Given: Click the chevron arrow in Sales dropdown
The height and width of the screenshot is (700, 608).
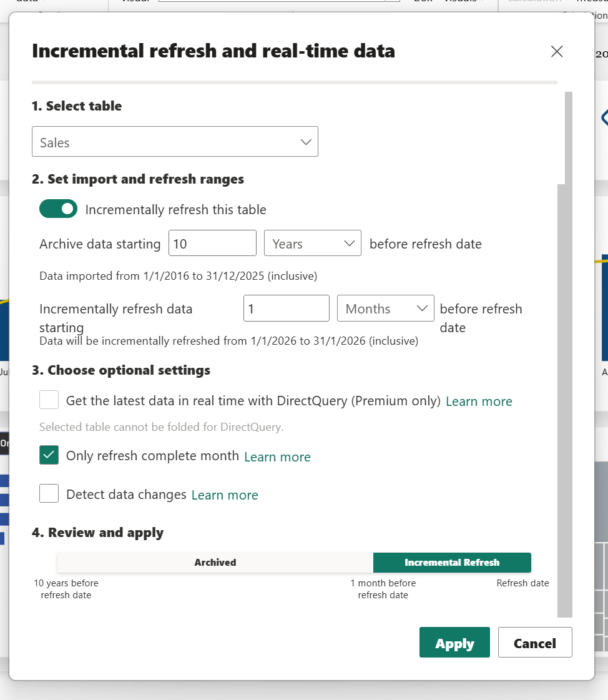Looking at the screenshot, I should point(306,142).
